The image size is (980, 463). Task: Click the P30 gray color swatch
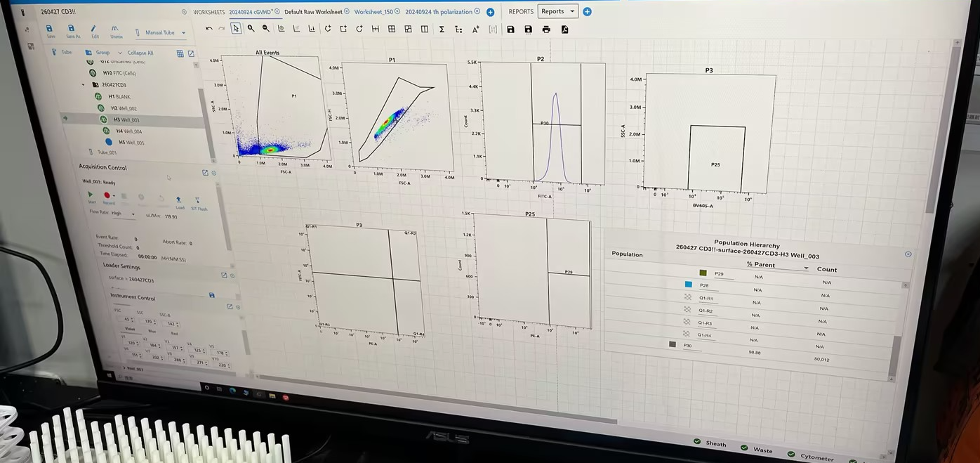point(673,344)
